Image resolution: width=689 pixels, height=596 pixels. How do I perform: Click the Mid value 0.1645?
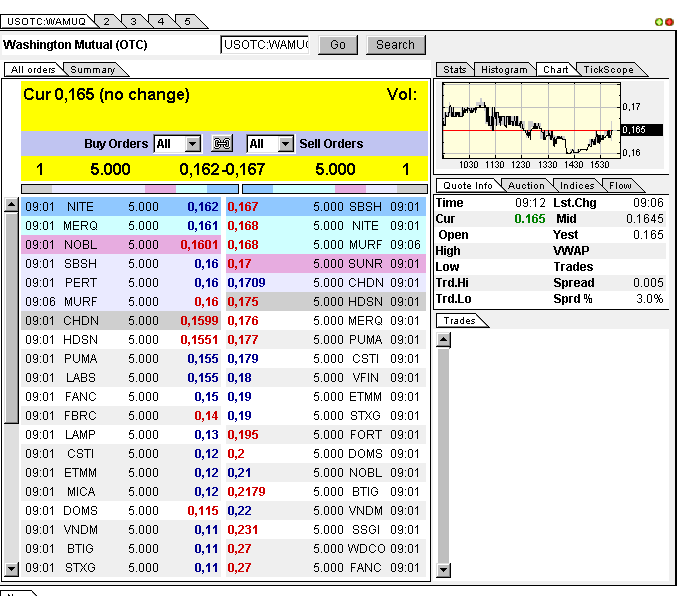point(645,219)
